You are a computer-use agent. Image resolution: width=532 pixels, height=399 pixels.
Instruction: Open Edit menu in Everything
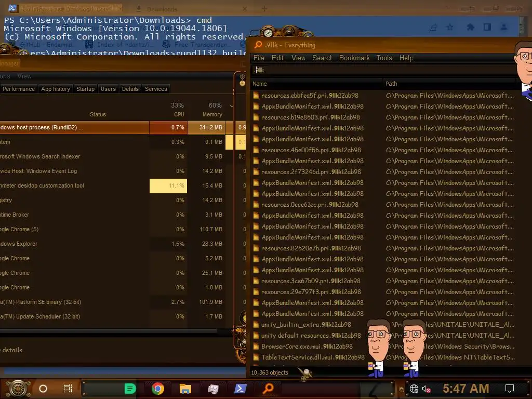click(x=277, y=58)
